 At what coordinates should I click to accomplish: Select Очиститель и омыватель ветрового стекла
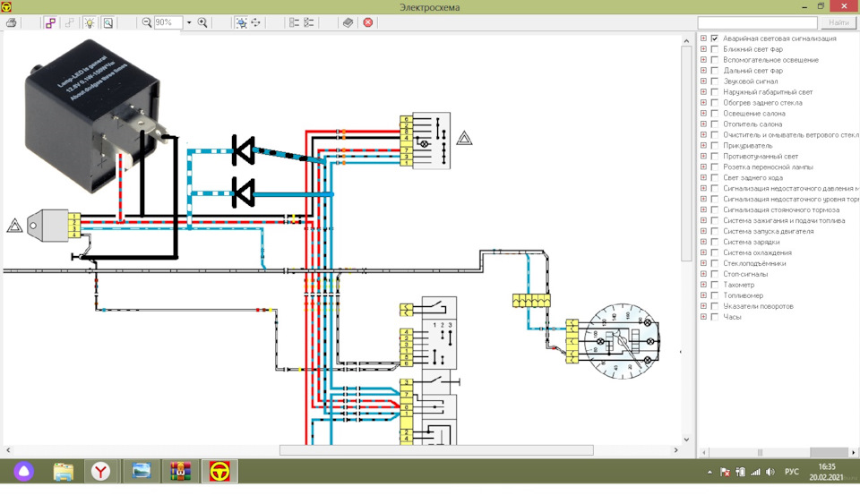(790, 135)
